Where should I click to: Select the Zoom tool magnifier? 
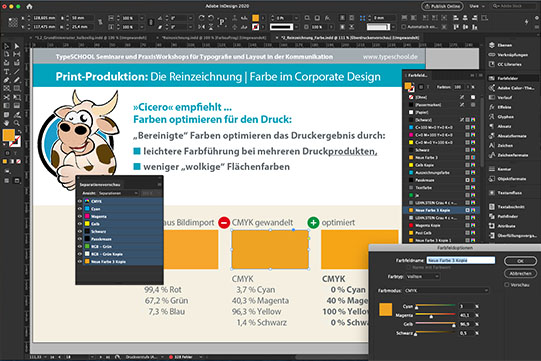point(17,123)
